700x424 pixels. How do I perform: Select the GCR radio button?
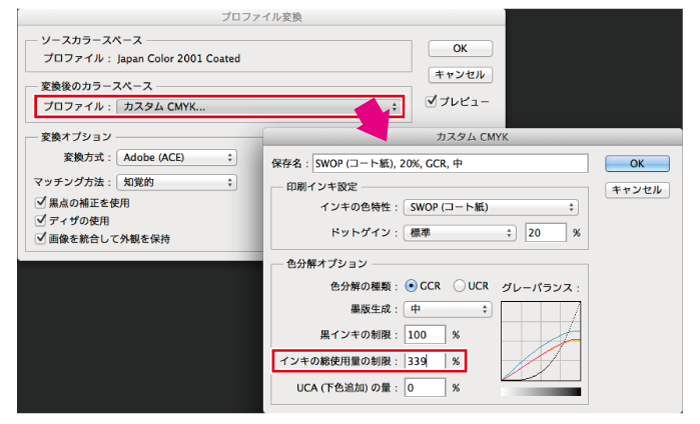click(411, 286)
